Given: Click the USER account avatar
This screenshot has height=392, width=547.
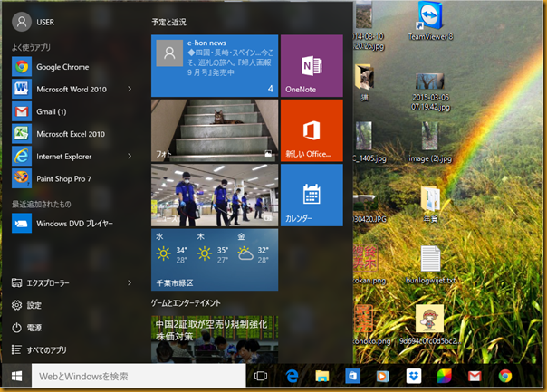Looking at the screenshot, I should click(22, 22).
